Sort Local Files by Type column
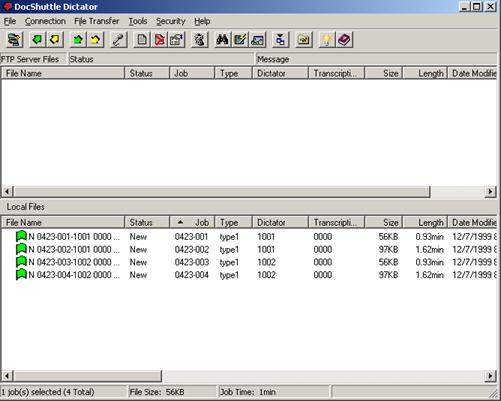 click(233, 222)
